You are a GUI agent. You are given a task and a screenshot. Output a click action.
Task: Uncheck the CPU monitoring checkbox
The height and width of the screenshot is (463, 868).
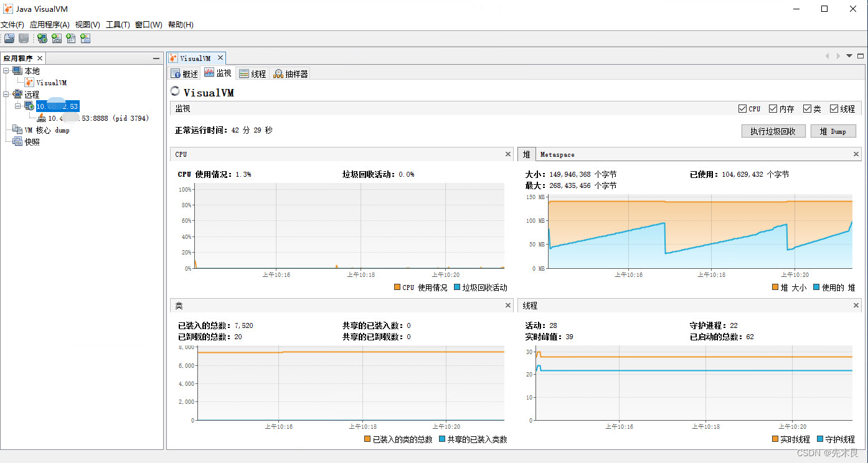(742, 108)
